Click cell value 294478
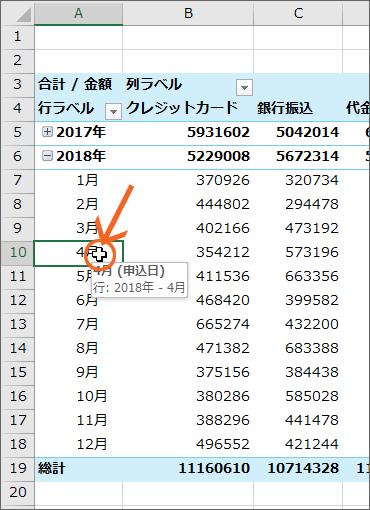Screen dimensions: 370x510 (x=312, y=204)
